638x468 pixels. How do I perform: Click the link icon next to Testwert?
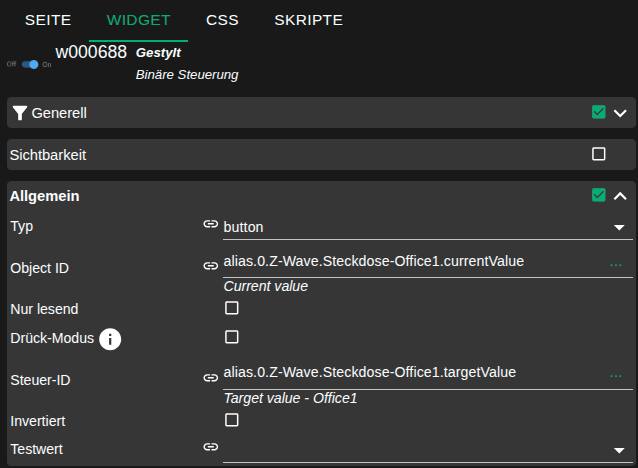click(x=210, y=448)
